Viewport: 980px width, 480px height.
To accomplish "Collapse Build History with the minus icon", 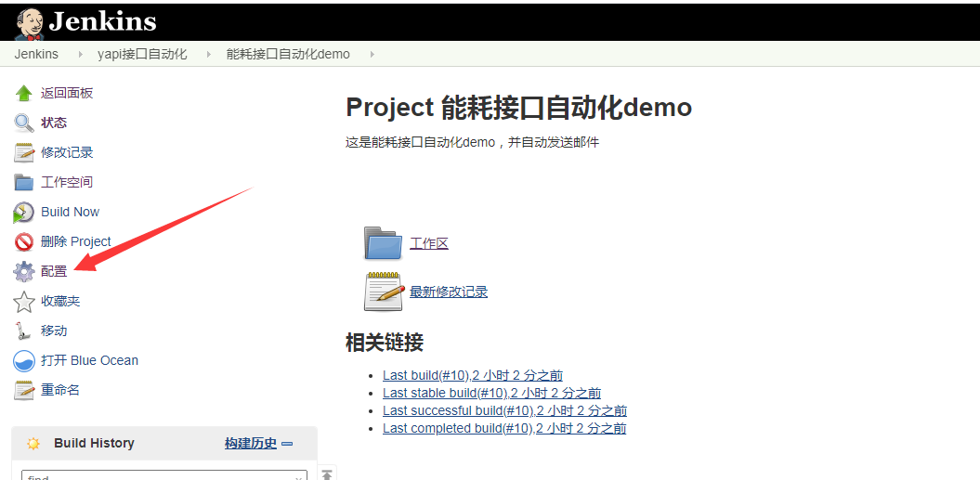I will [287, 445].
